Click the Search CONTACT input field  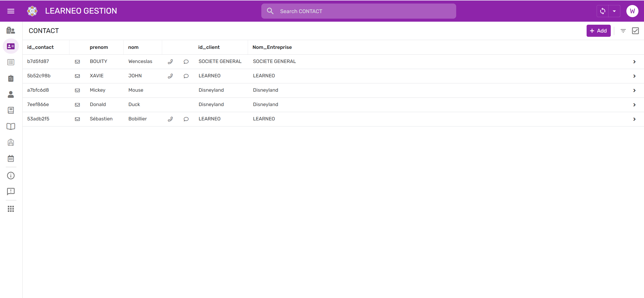tap(359, 11)
